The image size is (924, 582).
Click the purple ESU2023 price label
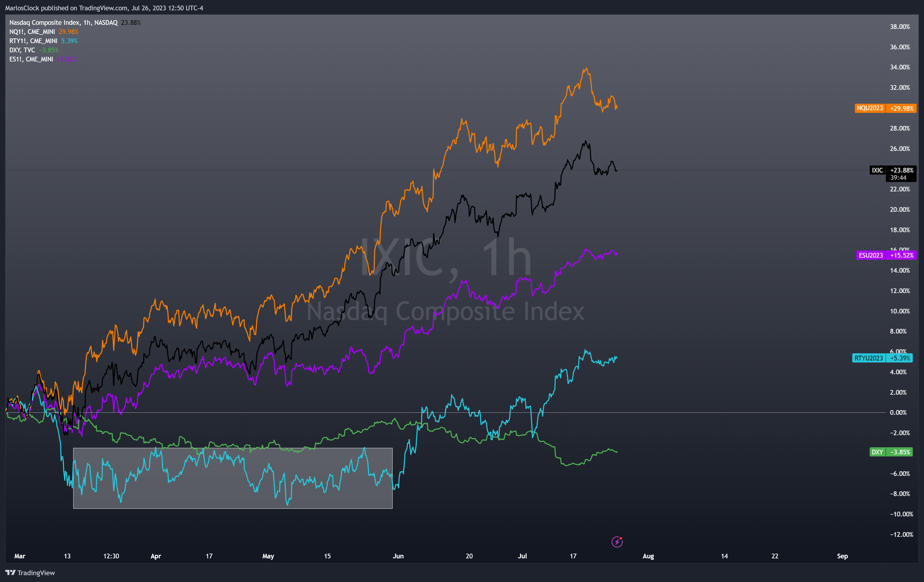[x=870, y=255]
